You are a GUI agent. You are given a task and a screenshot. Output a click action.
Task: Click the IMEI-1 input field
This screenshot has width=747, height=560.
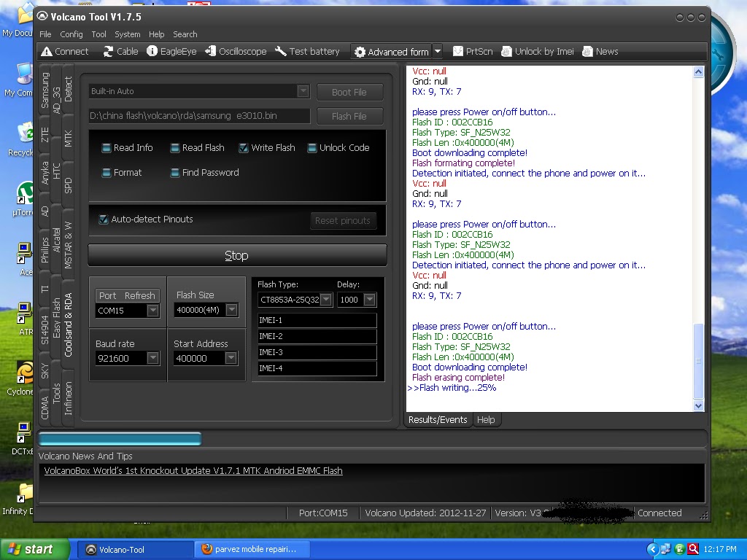coord(317,320)
